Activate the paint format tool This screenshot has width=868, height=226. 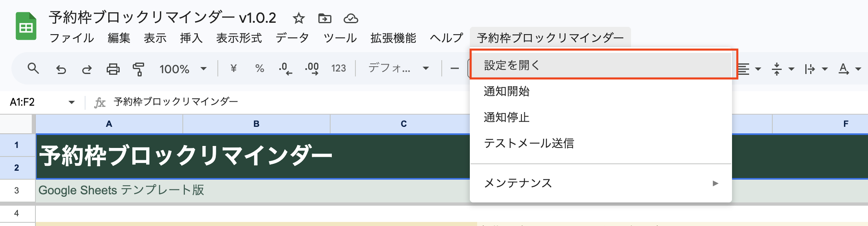point(138,69)
